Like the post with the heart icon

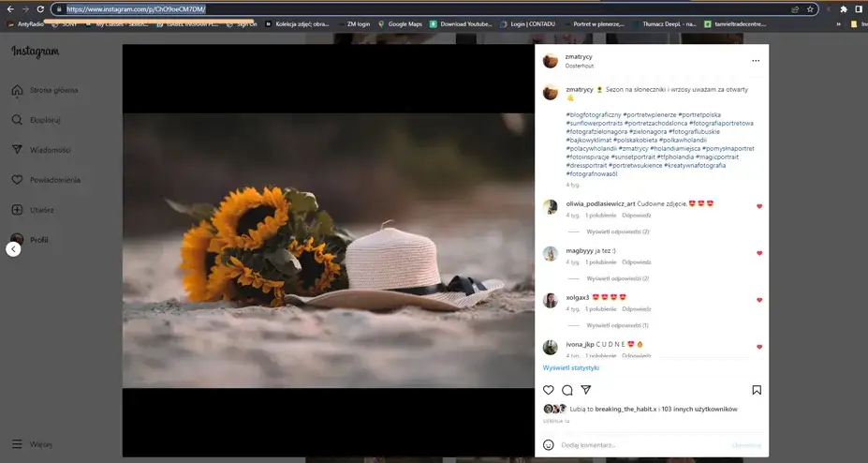(548, 390)
